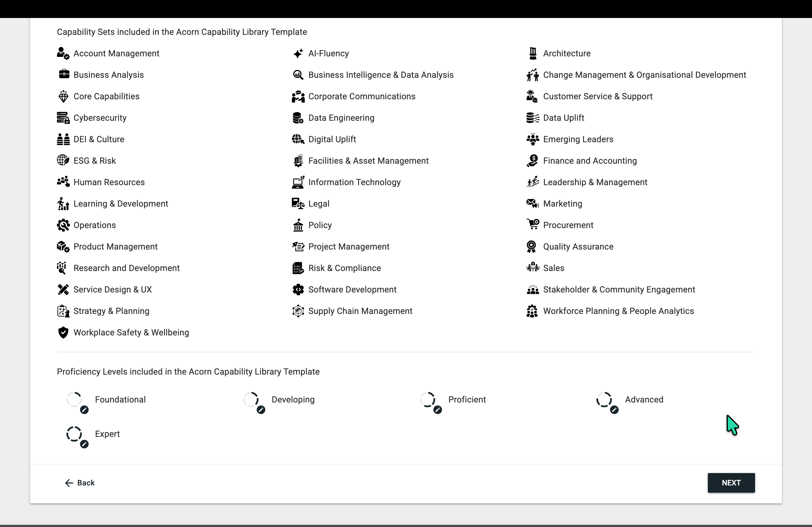Click the Marketing set label
This screenshot has height=527, width=812.
pyautogui.click(x=562, y=204)
